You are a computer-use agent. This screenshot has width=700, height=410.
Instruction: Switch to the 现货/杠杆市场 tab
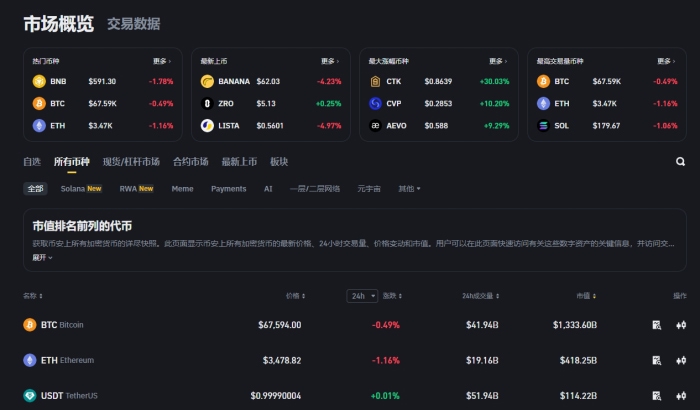coord(131,161)
